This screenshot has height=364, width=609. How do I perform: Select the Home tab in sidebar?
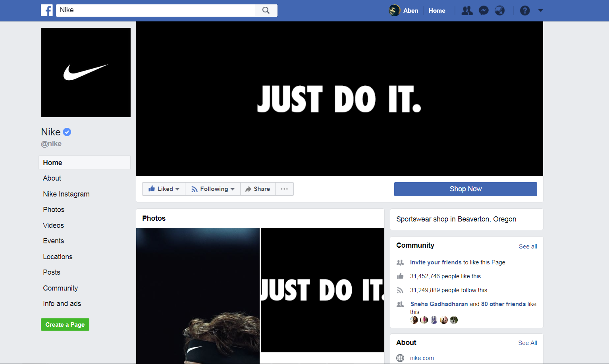(85, 163)
